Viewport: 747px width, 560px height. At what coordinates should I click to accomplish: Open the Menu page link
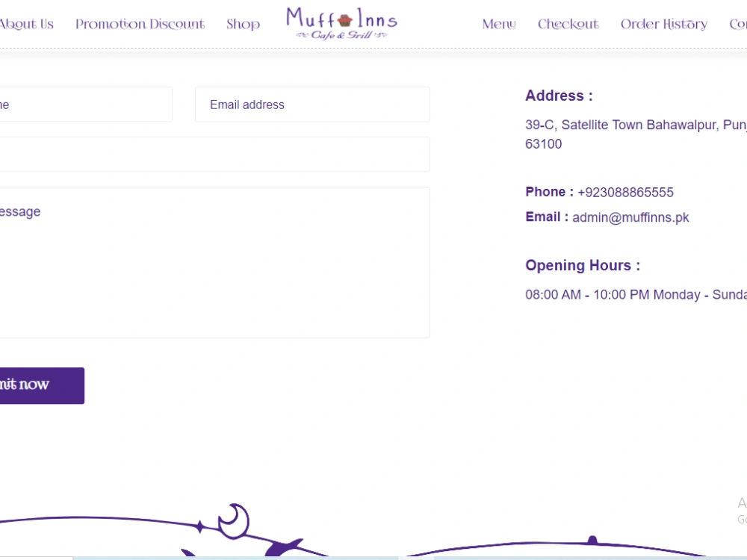pyautogui.click(x=499, y=24)
